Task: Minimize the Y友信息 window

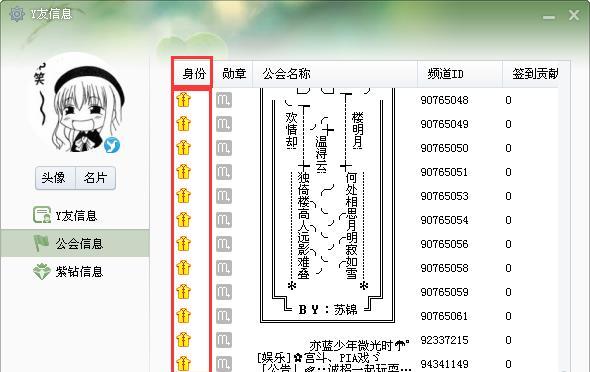Action: click(x=549, y=17)
